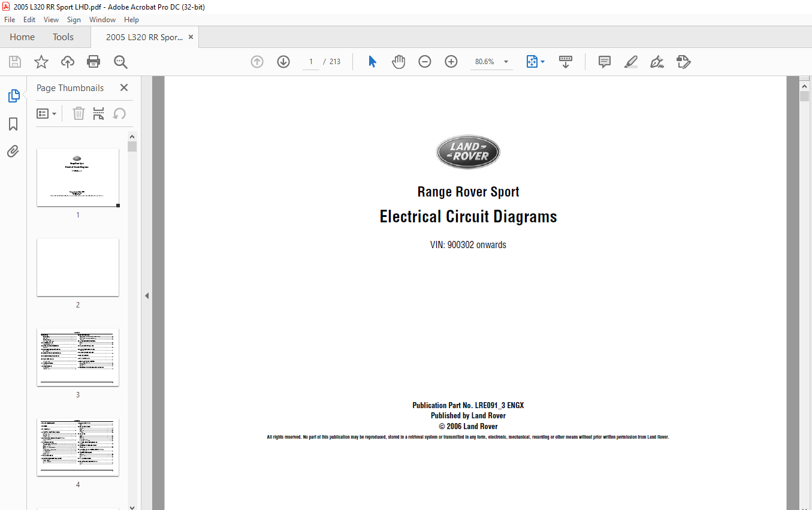Open thumbnail Options menu dropdown

tap(47, 113)
